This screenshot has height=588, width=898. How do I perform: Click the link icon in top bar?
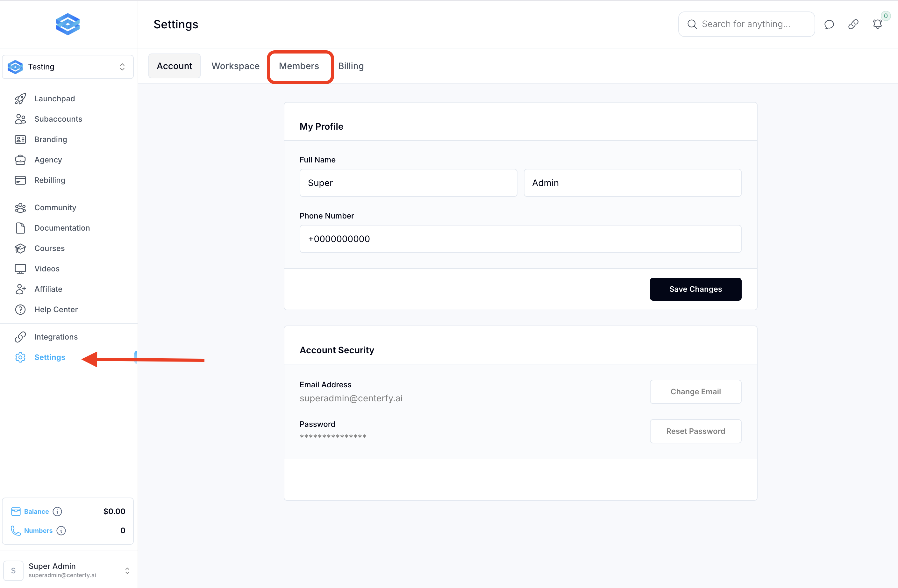(853, 25)
